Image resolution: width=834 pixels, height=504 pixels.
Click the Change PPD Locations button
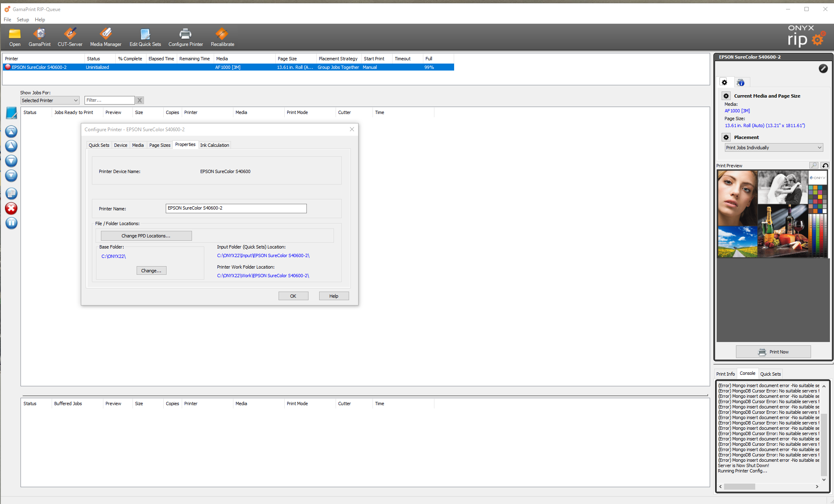146,236
